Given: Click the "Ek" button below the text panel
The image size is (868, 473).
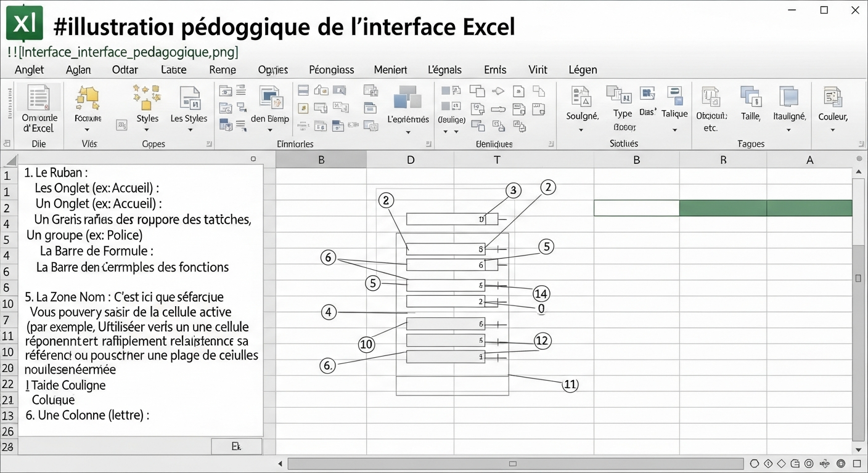Looking at the screenshot, I should (x=236, y=447).
